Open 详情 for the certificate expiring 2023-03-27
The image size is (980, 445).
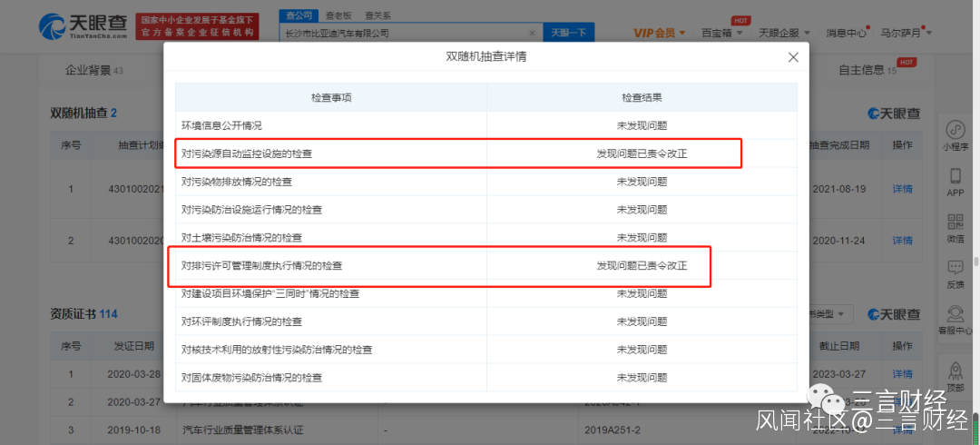pos(902,373)
